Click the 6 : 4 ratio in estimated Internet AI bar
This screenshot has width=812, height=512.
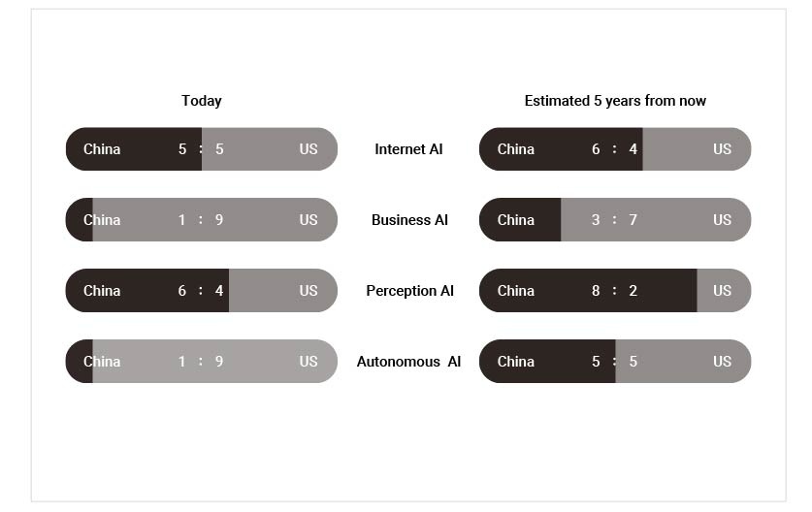click(615, 149)
